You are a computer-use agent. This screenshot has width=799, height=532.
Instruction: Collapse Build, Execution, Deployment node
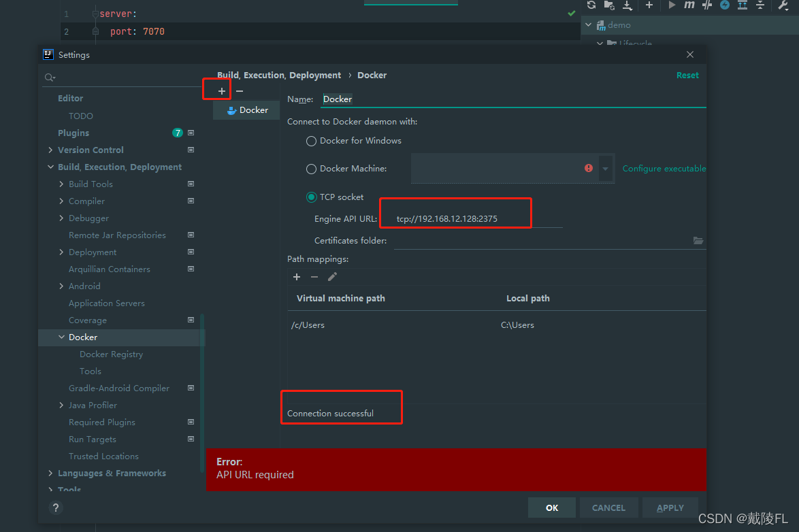(x=50, y=167)
